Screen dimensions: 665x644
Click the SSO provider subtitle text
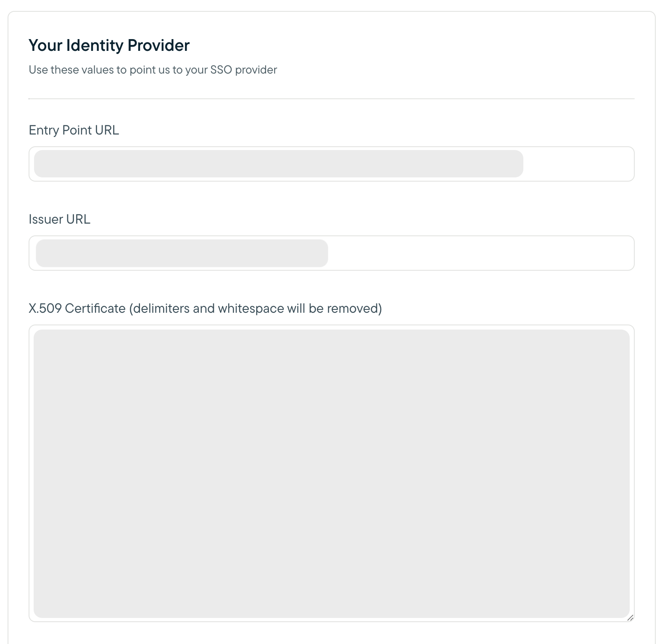coord(153,70)
